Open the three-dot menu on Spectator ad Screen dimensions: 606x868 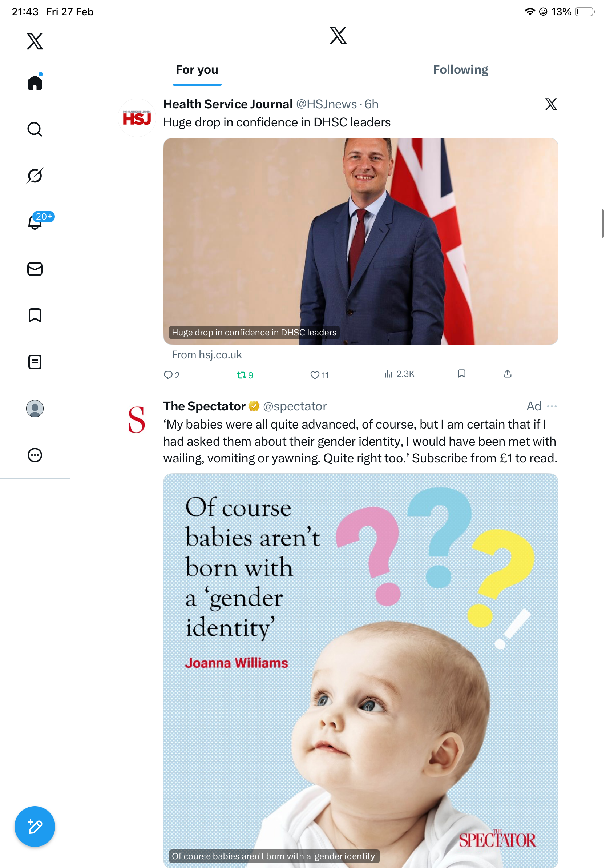[552, 406]
